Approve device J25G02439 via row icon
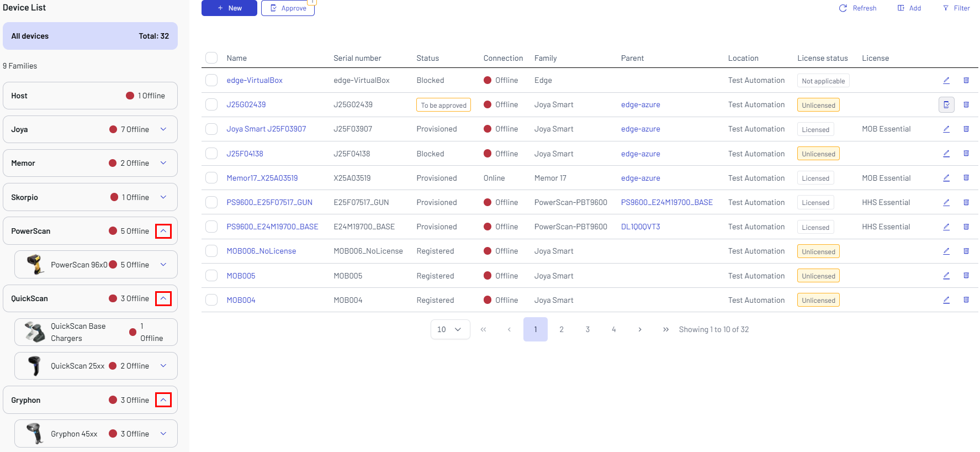This screenshot has width=980, height=452. tap(946, 104)
